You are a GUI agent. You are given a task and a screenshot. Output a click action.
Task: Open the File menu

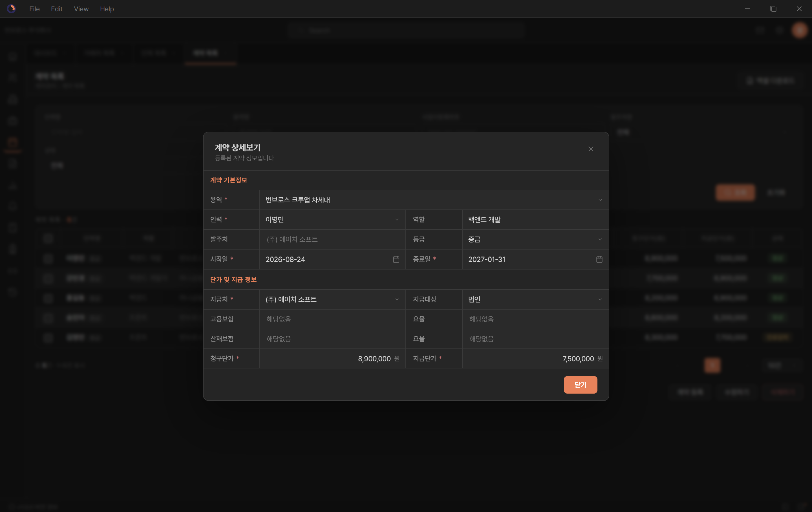coord(34,9)
